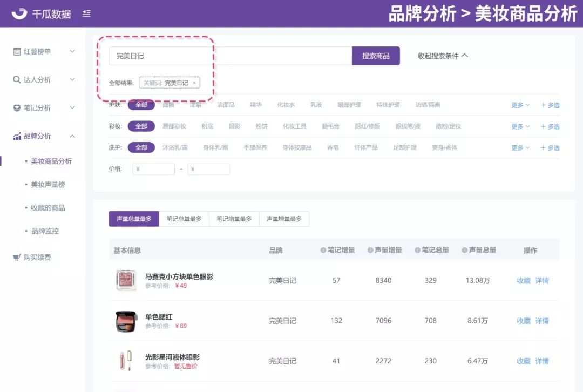Filter makeup by 化妆工具

point(295,126)
